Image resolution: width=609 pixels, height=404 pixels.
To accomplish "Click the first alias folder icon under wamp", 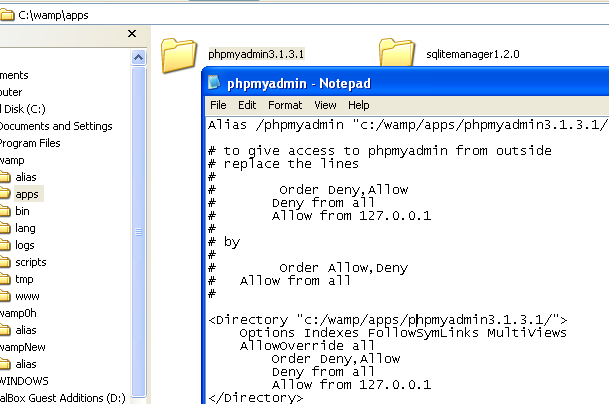I will pos(5,177).
